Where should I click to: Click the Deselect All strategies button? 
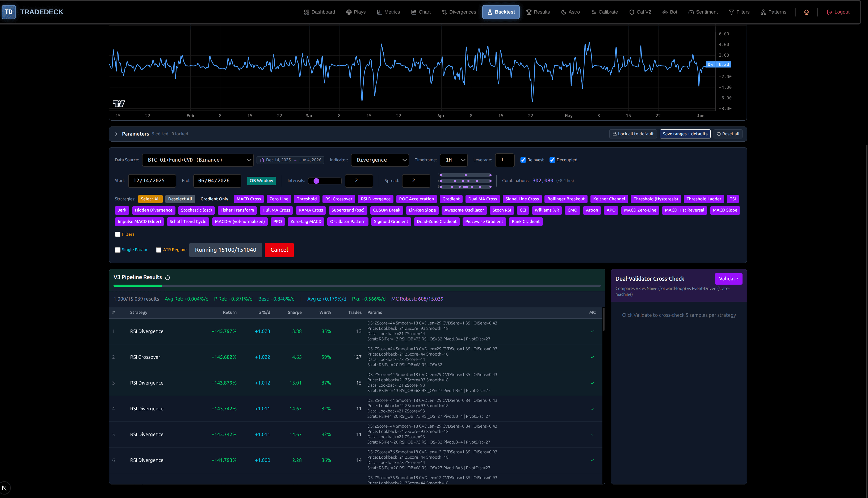(180, 199)
